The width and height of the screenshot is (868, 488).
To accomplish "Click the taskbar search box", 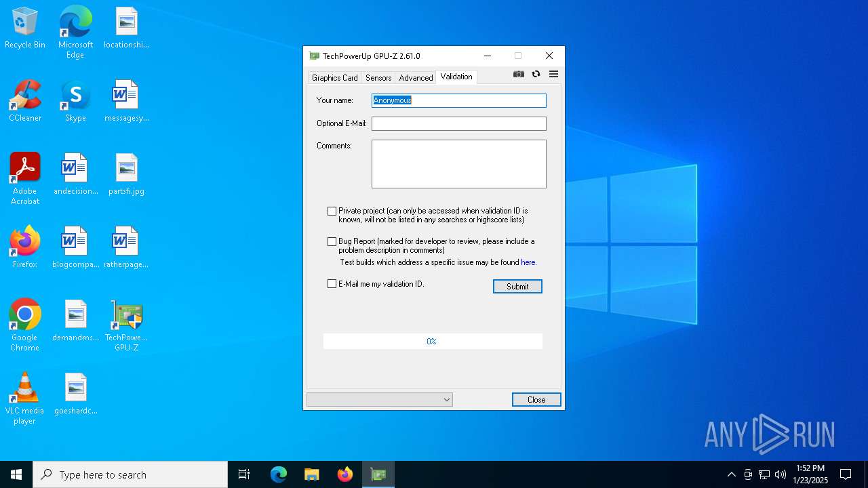I will pos(130,474).
